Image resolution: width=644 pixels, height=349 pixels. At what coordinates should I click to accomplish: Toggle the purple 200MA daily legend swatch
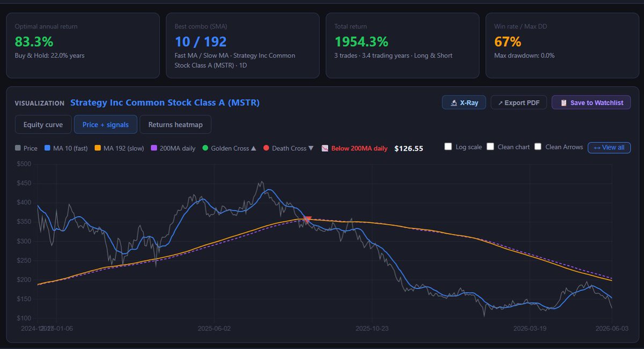tap(154, 148)
